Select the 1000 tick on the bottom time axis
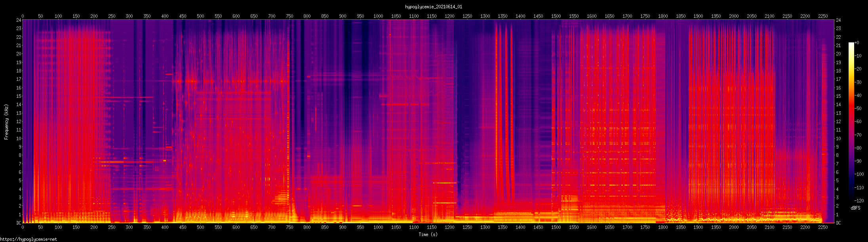The image size is (868, 242). click(x=378, y=227)
